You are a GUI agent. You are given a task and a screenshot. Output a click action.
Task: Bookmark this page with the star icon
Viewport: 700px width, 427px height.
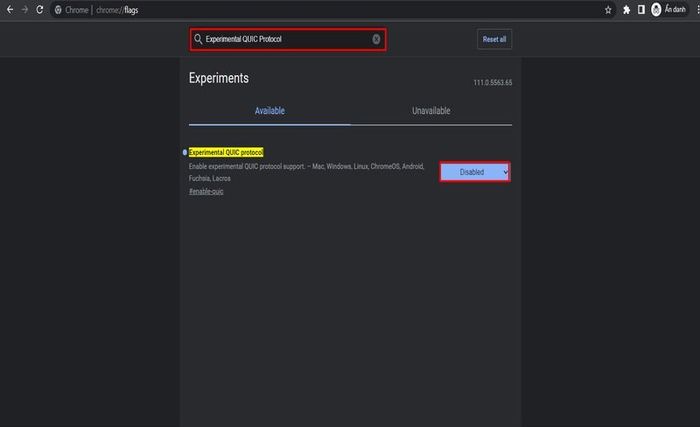click(608, 10)
